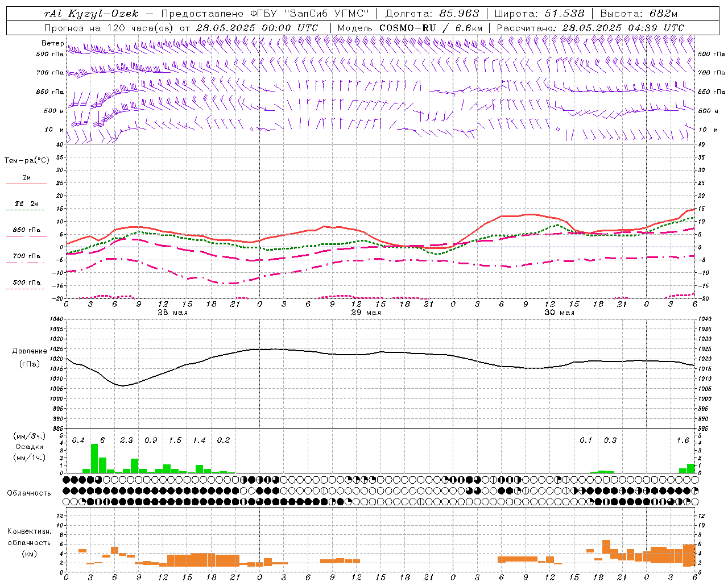This screenshot has height=582, width=728.
Task: Click the '2м' legend line sample
Action: [x=26, y=184]
